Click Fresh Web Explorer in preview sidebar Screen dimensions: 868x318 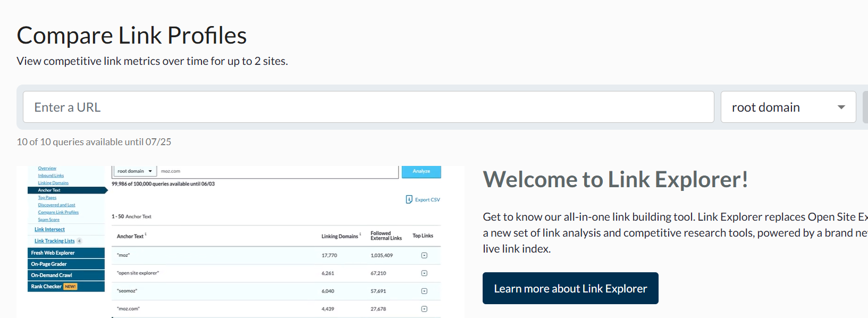[x=66, y=253]
